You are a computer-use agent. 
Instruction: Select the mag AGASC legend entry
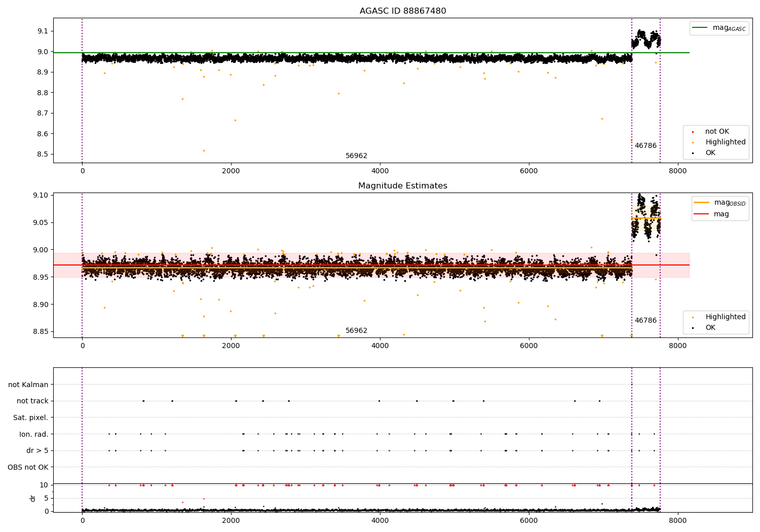719,28
